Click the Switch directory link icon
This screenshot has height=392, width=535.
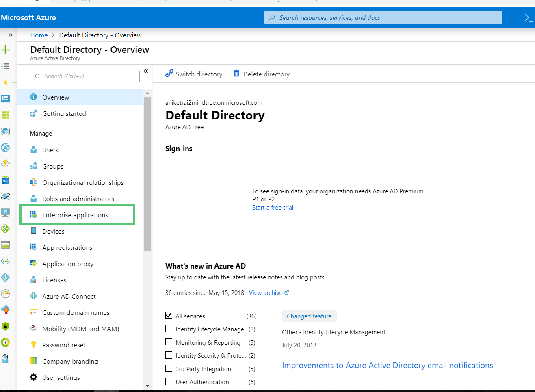pyautogui.click(x=169, y=74)
